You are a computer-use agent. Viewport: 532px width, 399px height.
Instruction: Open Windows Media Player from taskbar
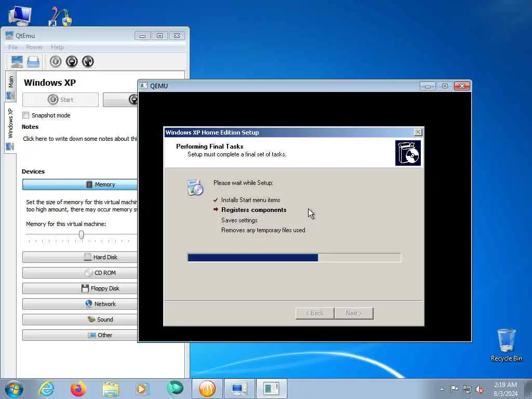(141, 389)
